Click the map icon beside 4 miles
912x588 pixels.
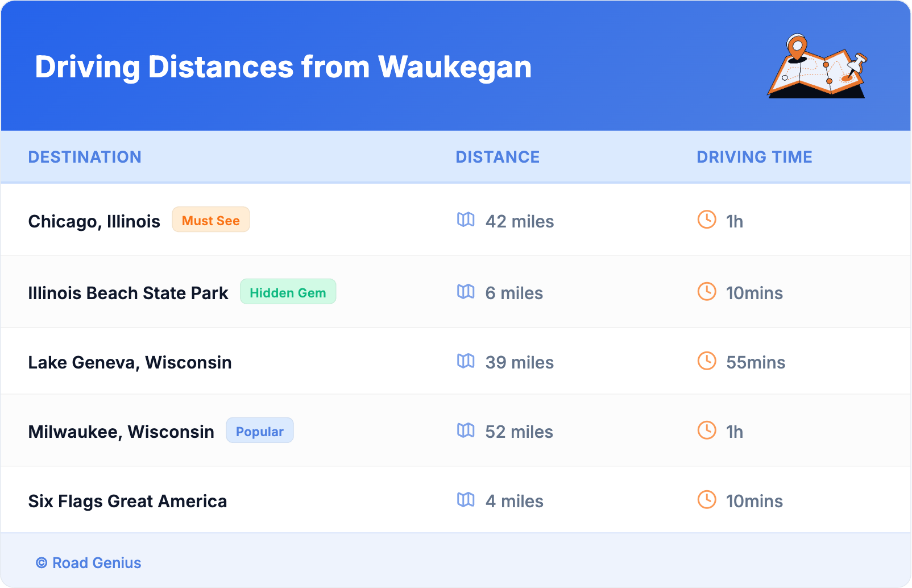(x=466, y=500)
